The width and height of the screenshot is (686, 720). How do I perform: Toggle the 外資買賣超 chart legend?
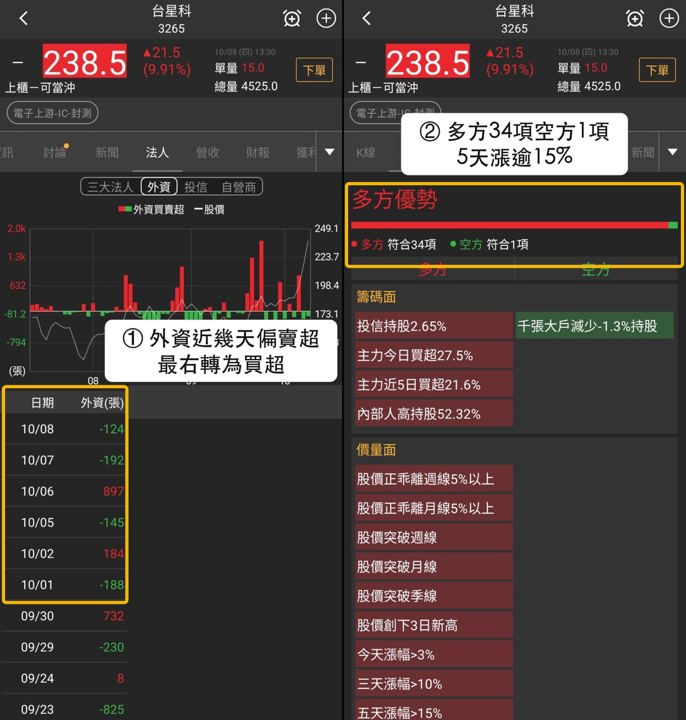pyautogui.click(x=151, y=210)
